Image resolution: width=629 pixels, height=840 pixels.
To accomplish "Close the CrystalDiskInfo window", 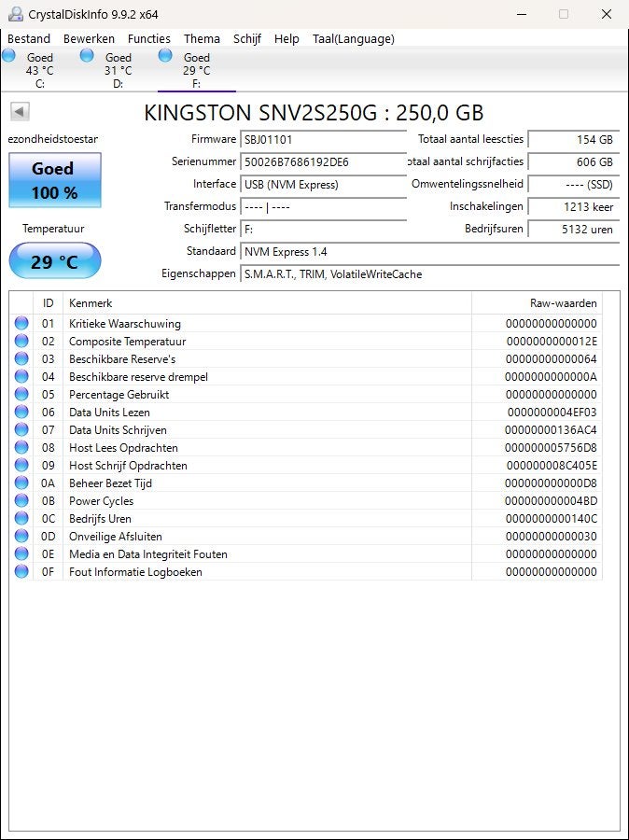I will (606, 14).
